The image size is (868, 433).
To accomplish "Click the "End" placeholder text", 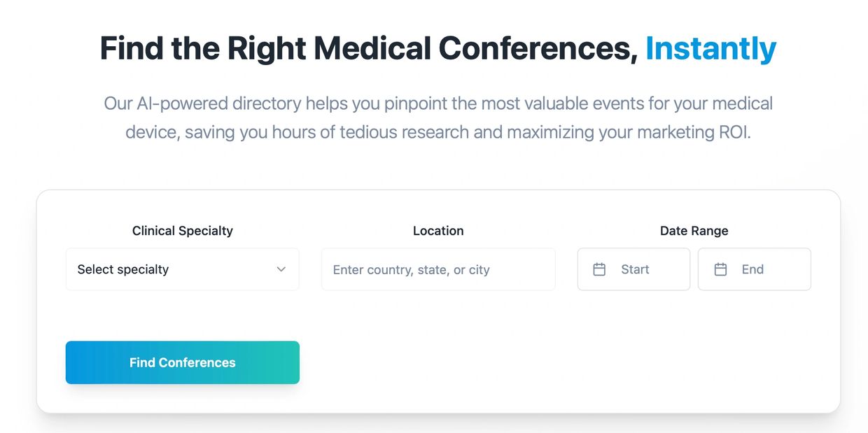I will pyautogui.click(x=752, y=269).
